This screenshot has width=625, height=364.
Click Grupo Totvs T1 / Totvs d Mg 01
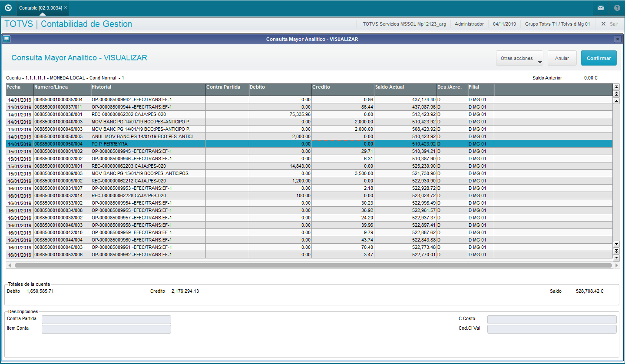pyautogui.click(x=558, y=24)
